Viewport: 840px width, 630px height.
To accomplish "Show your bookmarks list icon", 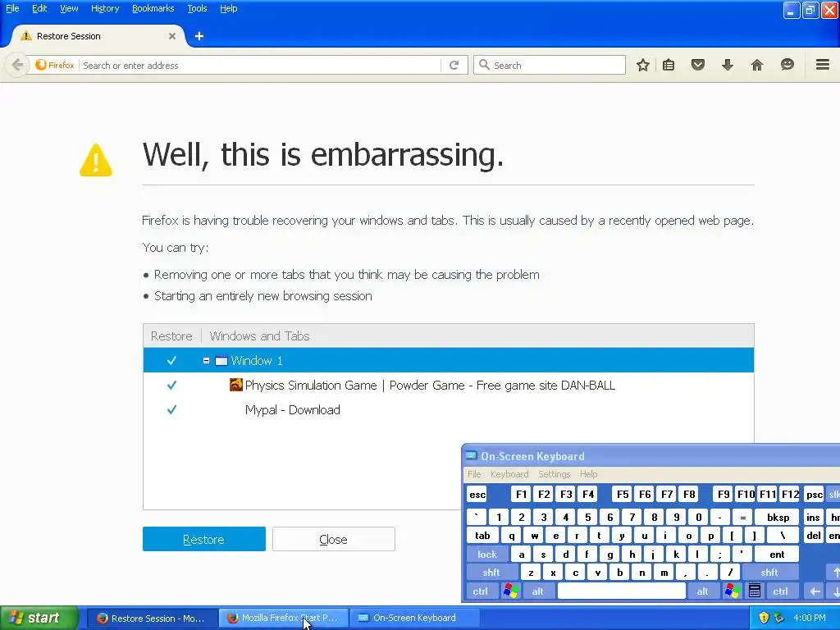I will point(669,66).
